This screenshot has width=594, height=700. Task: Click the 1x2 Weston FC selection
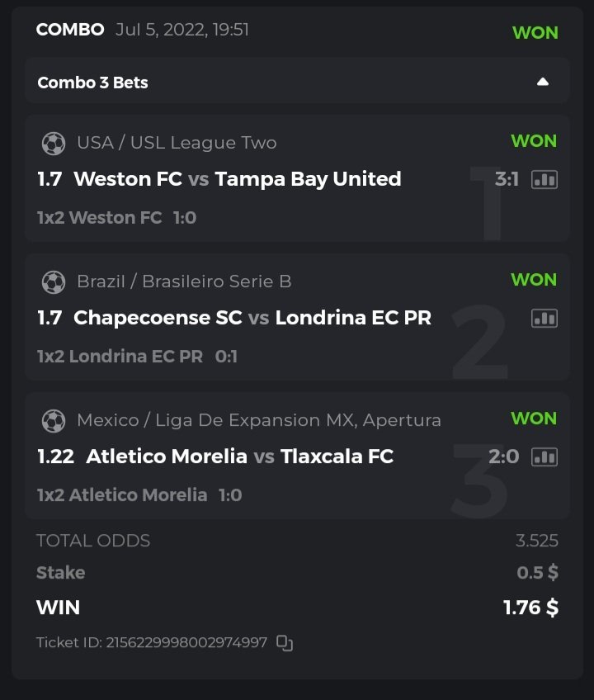pos(100,218)
